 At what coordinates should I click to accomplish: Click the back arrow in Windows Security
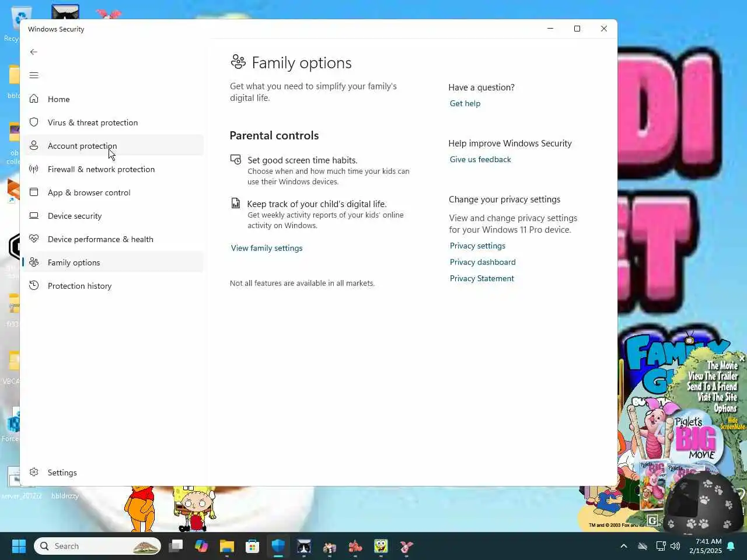click(34, 52)
